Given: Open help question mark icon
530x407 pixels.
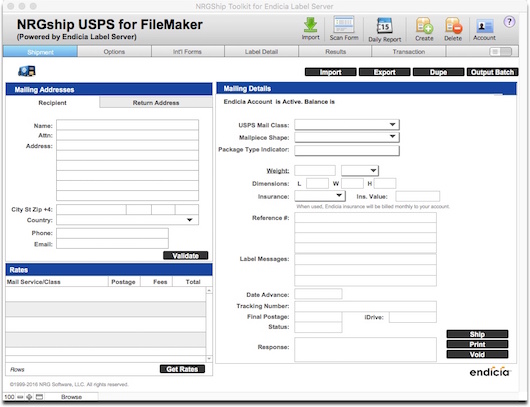Looking at the screenshot, I should (509, 22).
